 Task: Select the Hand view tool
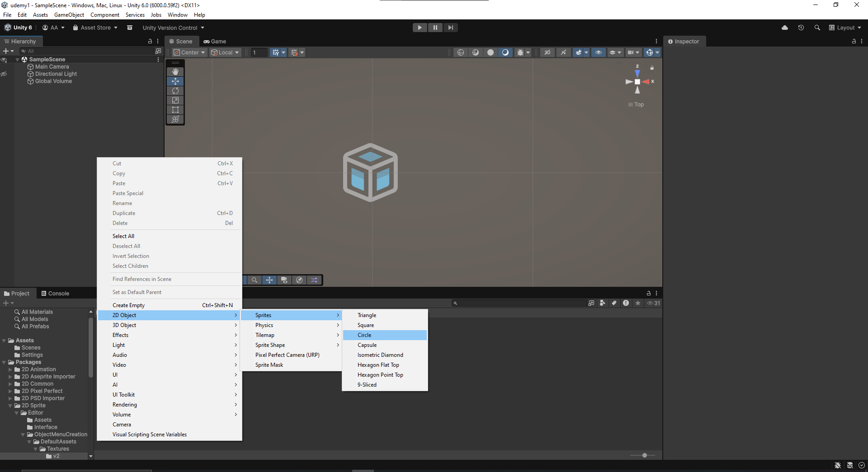click(x=175, y=72)
